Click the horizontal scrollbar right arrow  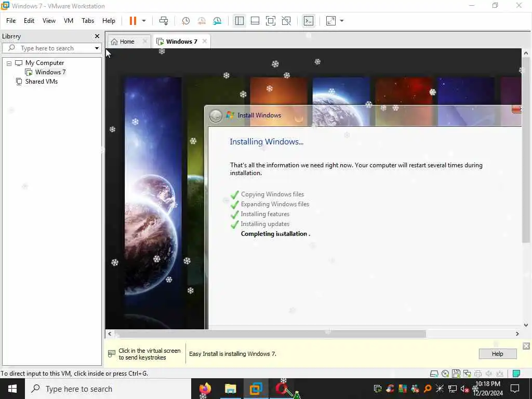tap(517, 334)
